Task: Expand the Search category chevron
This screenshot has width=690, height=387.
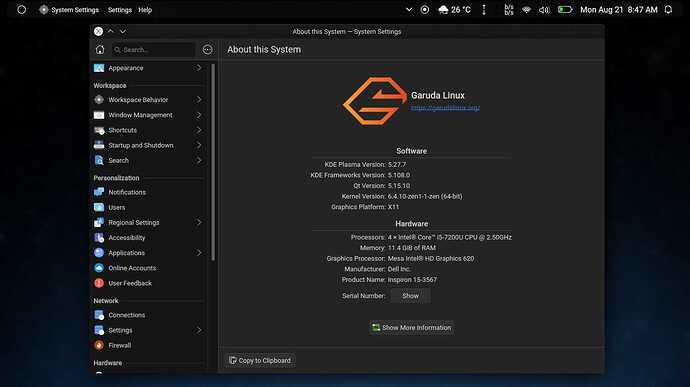Action: pos(199,161)
